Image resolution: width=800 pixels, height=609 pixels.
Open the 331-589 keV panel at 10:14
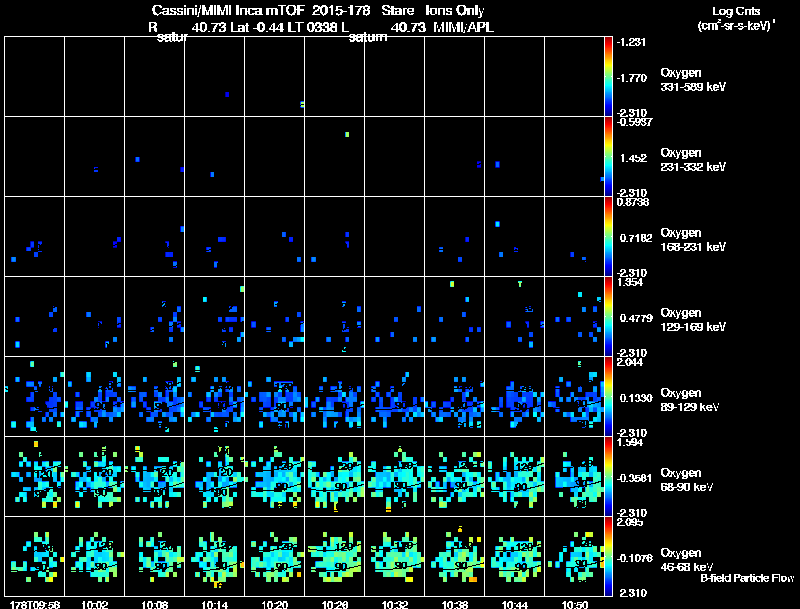[214, 77]
